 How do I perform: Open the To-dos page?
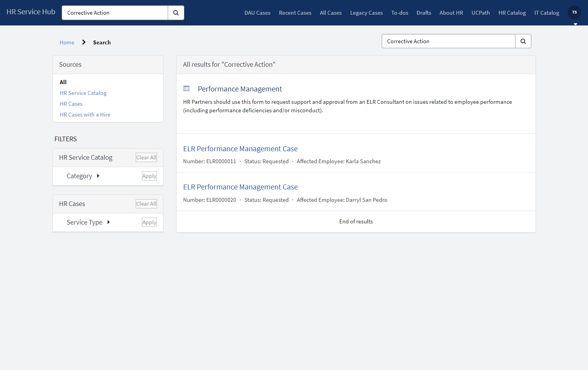click(x=400, y=13)
